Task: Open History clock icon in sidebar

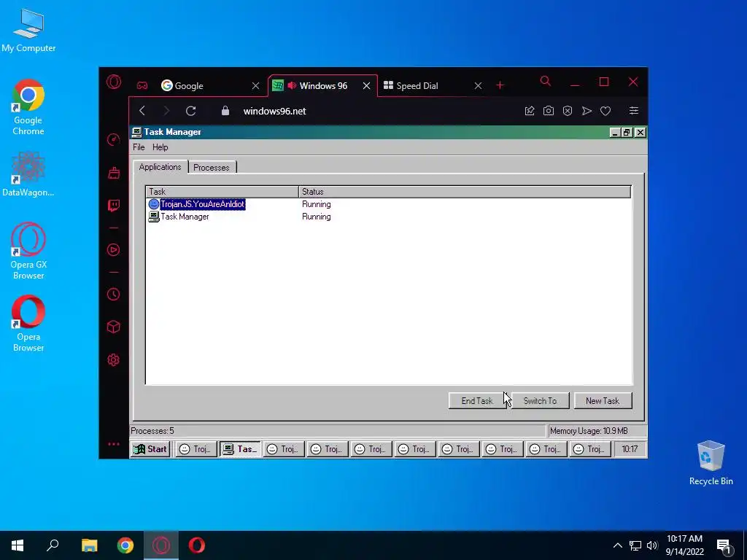Action: click(x=113, y=295)
